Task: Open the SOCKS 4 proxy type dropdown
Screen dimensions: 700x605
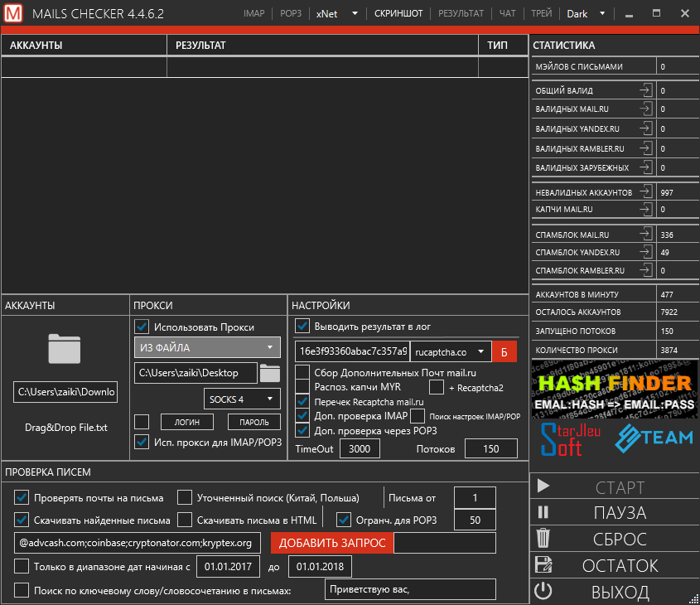Action: [242, 399]
